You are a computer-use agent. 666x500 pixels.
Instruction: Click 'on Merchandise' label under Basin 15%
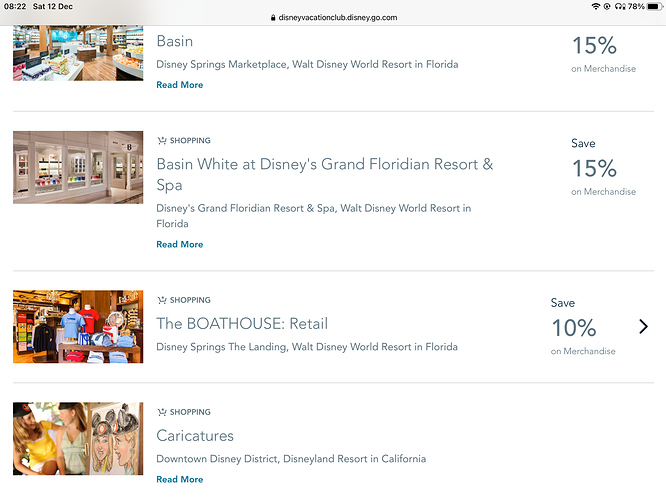point(603,68)
